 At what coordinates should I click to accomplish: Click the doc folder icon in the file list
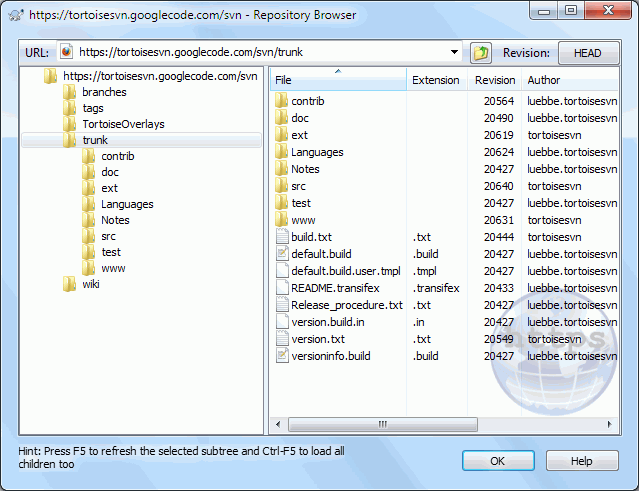point(282,118)
